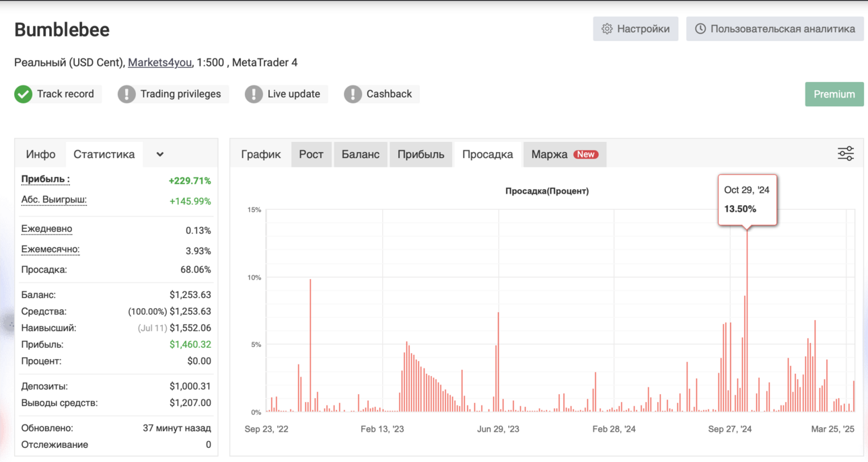Click the Просадка(Процент) chart title
The height and width of the screenshot is (462, 868).
coord(547,191)
